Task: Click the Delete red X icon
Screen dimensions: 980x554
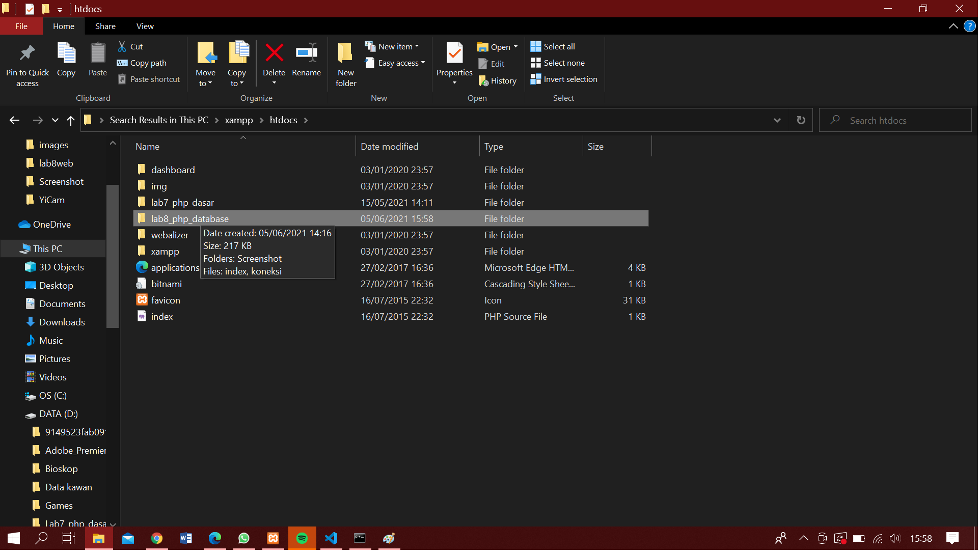Action: click(x=274, y=53)
